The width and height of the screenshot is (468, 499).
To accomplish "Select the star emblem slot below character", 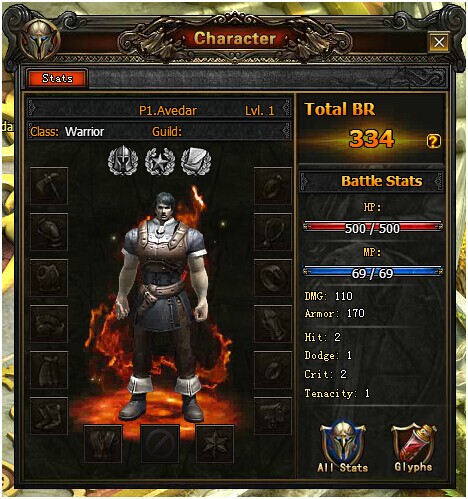I will pyautogui.click(x=215, y=444).
